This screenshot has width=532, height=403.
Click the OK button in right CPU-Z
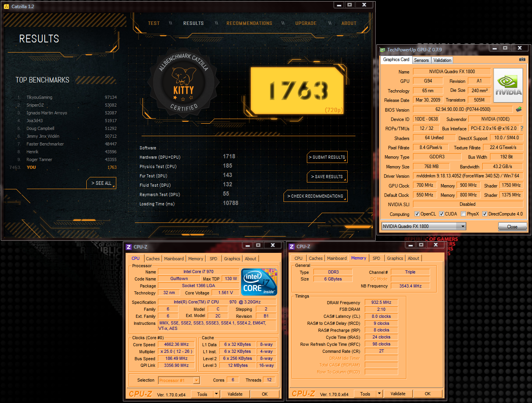(x=428, y=394)
